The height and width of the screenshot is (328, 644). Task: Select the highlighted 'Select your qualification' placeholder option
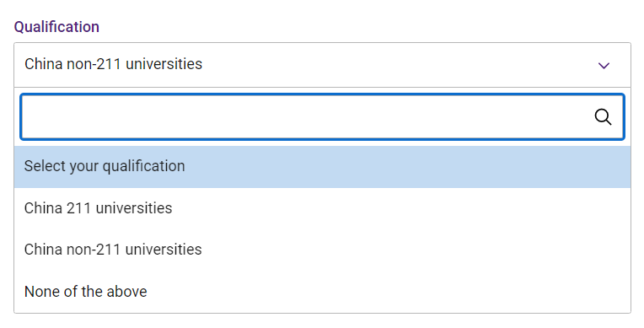[x=322, y=166]
